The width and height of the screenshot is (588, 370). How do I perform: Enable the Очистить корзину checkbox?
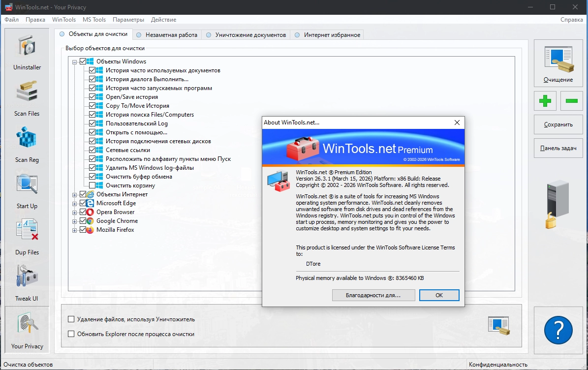[92, 185]
